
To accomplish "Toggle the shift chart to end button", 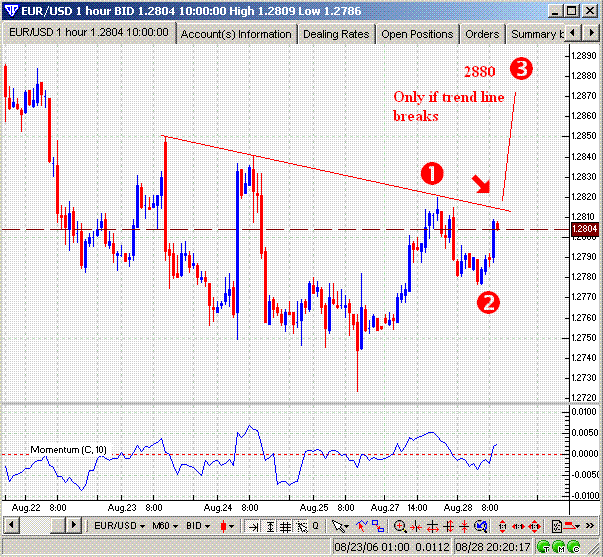I will [x=253, y=527].
